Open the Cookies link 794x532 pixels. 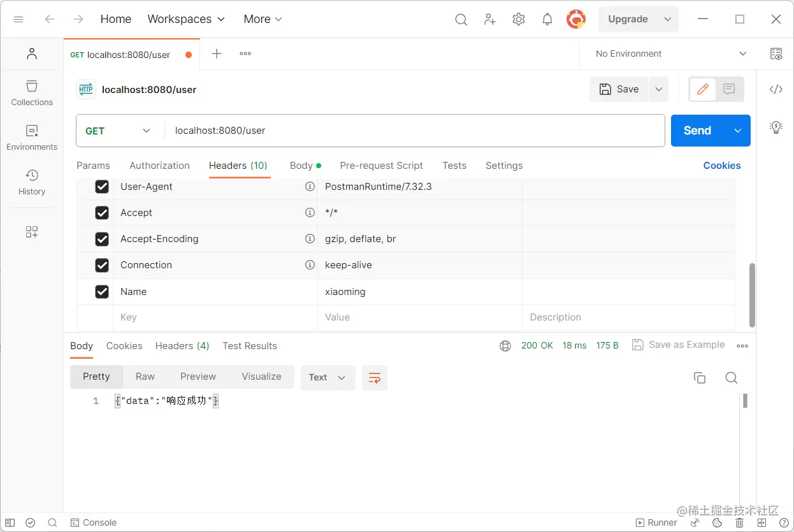[722, 166]
